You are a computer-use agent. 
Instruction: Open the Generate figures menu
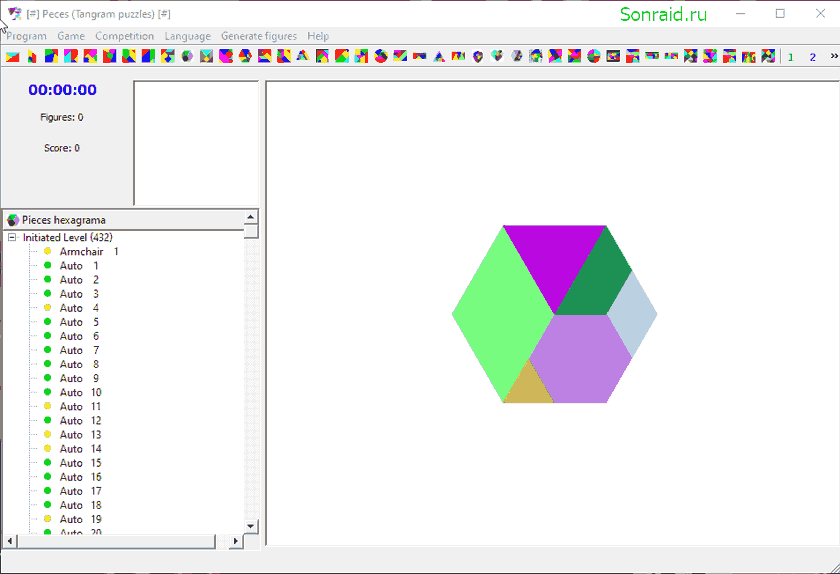259,36
